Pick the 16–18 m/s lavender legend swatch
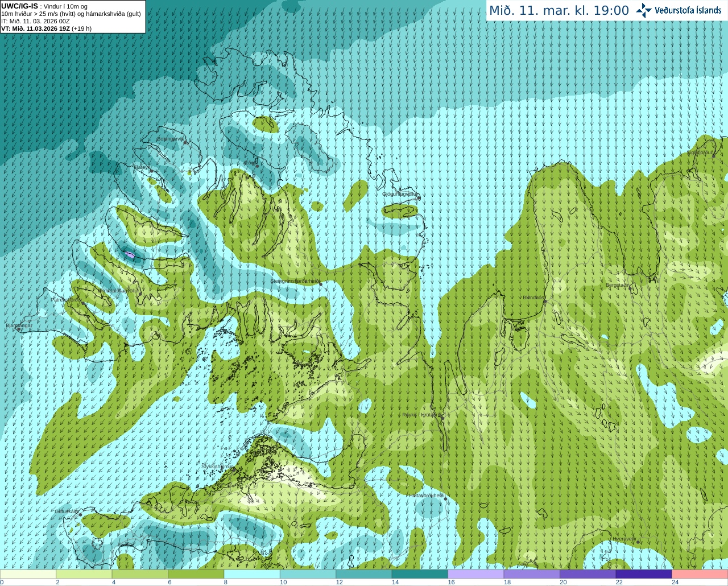Image resolution: width=728 pixels, height=586 pixels. [476, 574]
